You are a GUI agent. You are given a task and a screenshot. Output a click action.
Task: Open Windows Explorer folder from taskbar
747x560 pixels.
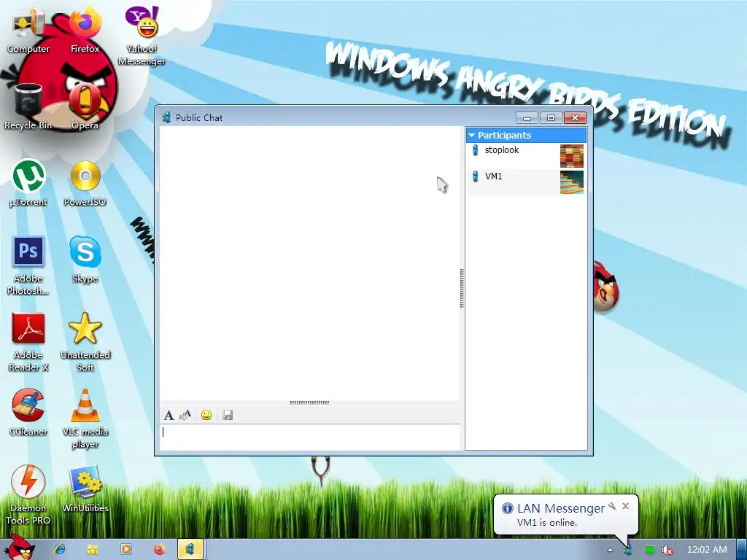[93, 550]
